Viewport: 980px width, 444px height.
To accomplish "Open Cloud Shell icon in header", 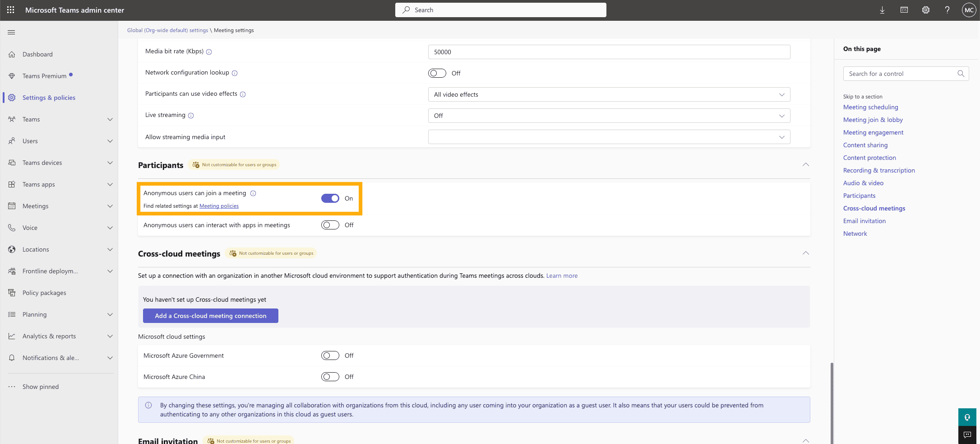I will (x=904, y=10).
